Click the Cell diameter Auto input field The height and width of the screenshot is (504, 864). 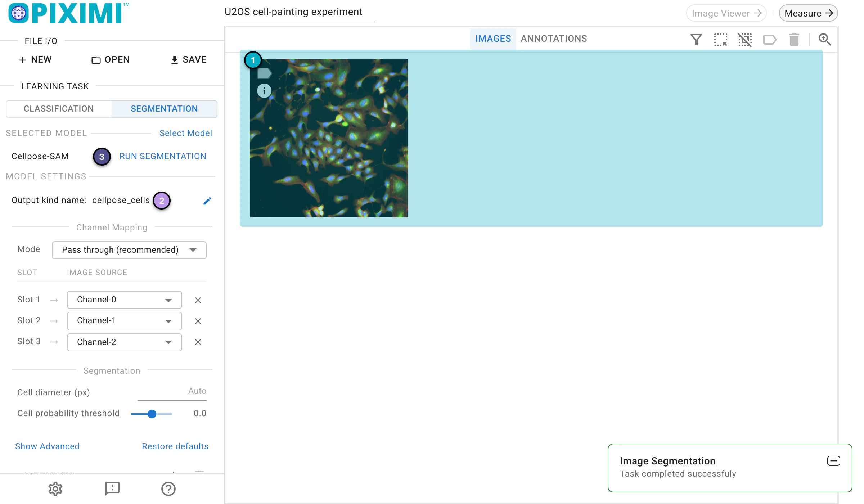pyautogui.click(x=172, y=392)
